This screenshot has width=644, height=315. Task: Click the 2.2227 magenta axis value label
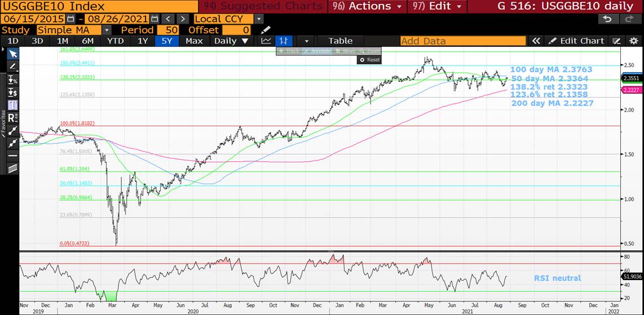pyautogui.click(x=632, y=90)
